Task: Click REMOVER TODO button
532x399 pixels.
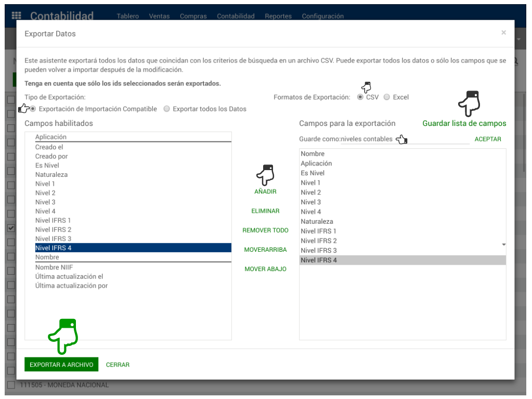Action: pyautogui.click(x=265, y=230)
